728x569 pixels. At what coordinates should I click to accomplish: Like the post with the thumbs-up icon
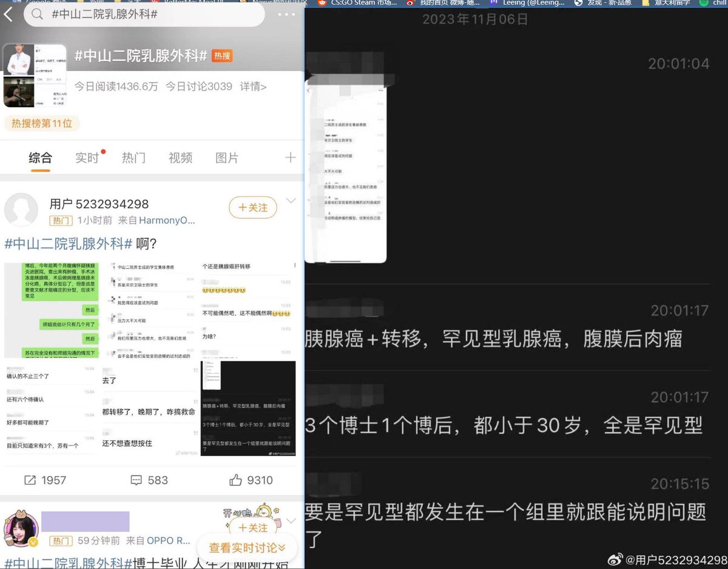tap(236, 479)
